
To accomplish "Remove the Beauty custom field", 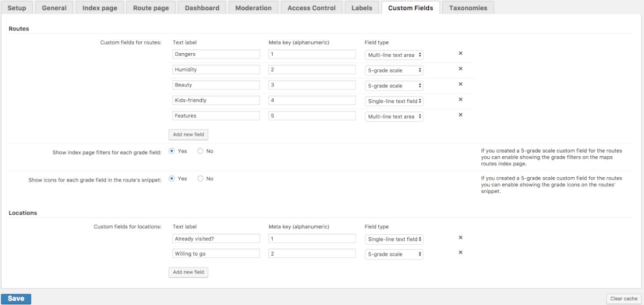I will tap(460, 84).
